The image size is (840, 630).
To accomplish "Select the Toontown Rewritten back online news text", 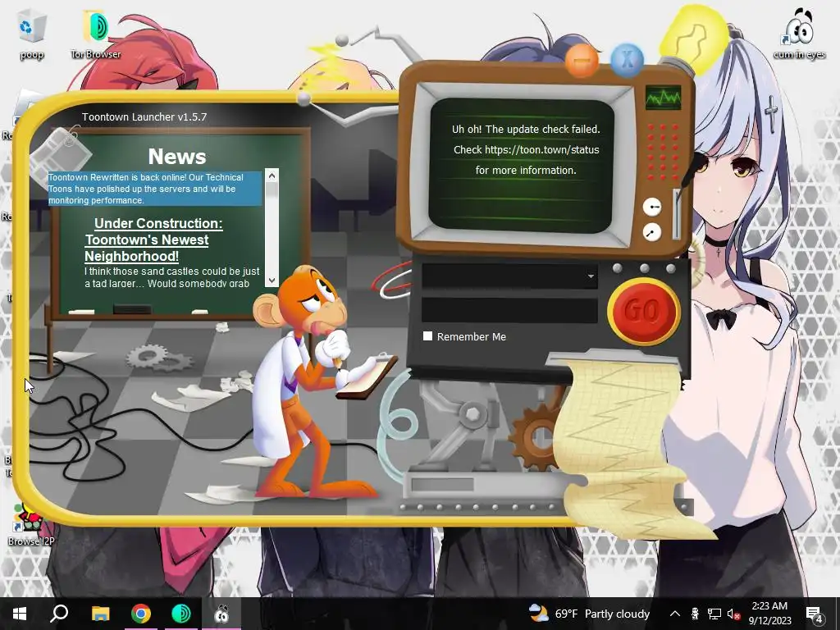I will (155, 189).
